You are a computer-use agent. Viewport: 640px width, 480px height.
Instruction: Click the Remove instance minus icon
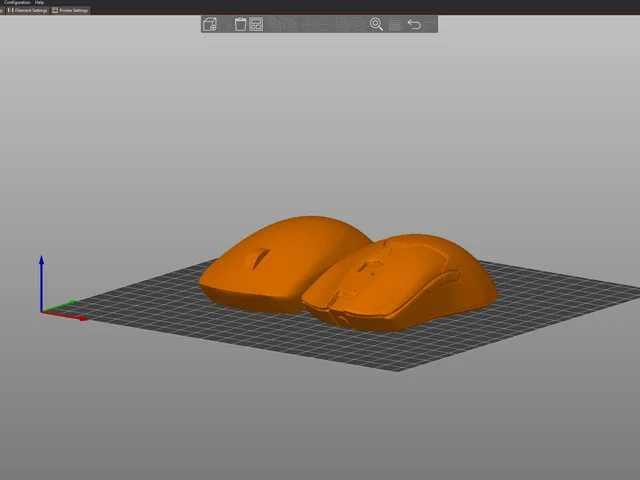coord(324,24)
